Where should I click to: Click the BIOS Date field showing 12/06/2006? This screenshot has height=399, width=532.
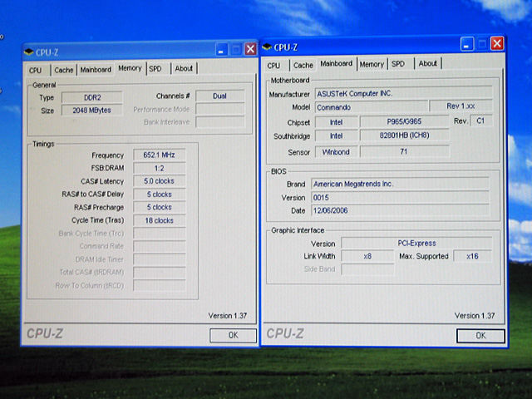coord(401,211)
